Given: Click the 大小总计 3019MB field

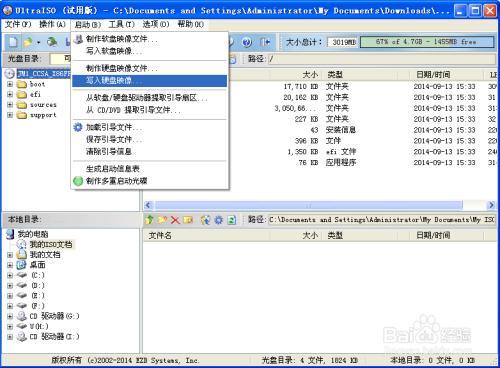Looking at the screenshot, I should (342, 42).
